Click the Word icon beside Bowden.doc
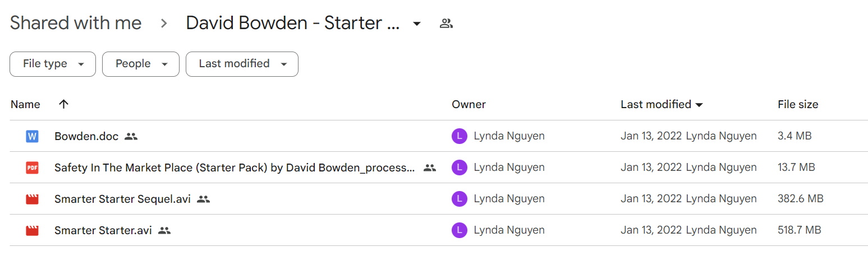Image resolution: width=868 pixels, height=279 pixels. coord(32,136)
